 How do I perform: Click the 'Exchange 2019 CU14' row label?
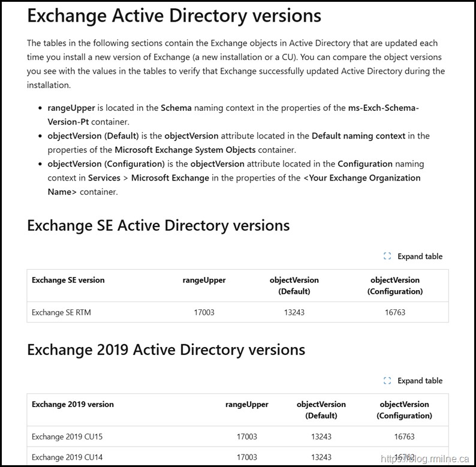pos(67,457)
